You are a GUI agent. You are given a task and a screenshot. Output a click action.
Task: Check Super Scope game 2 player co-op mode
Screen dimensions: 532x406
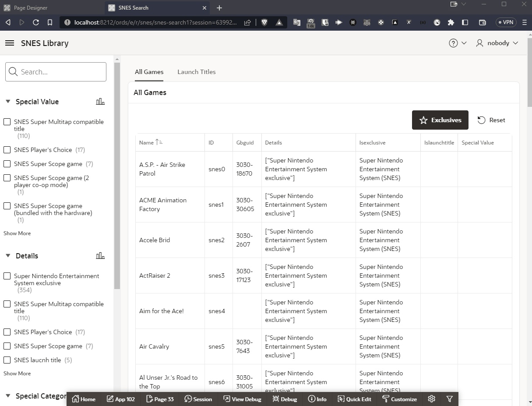(7, 178)
